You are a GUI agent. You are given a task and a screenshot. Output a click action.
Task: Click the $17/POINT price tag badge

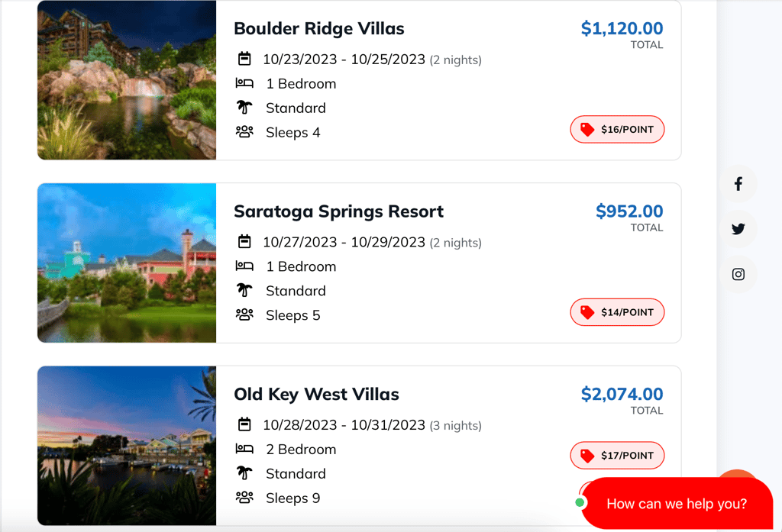(617, 456)
